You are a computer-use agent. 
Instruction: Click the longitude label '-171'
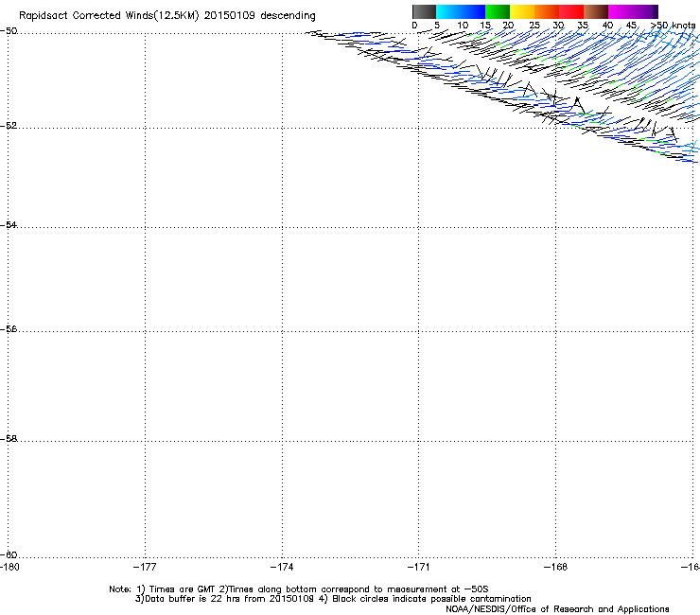[x=419, y=567]
